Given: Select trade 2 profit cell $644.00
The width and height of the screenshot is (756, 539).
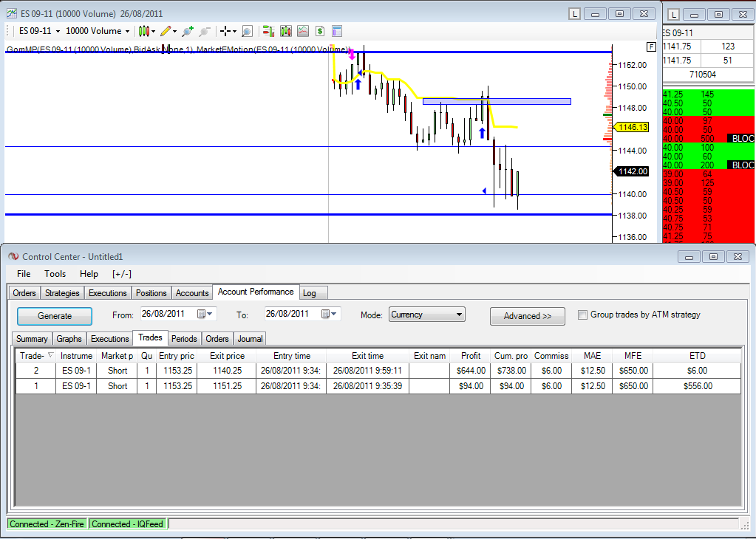Looking at the screenshot, I should tap(470, 371).
